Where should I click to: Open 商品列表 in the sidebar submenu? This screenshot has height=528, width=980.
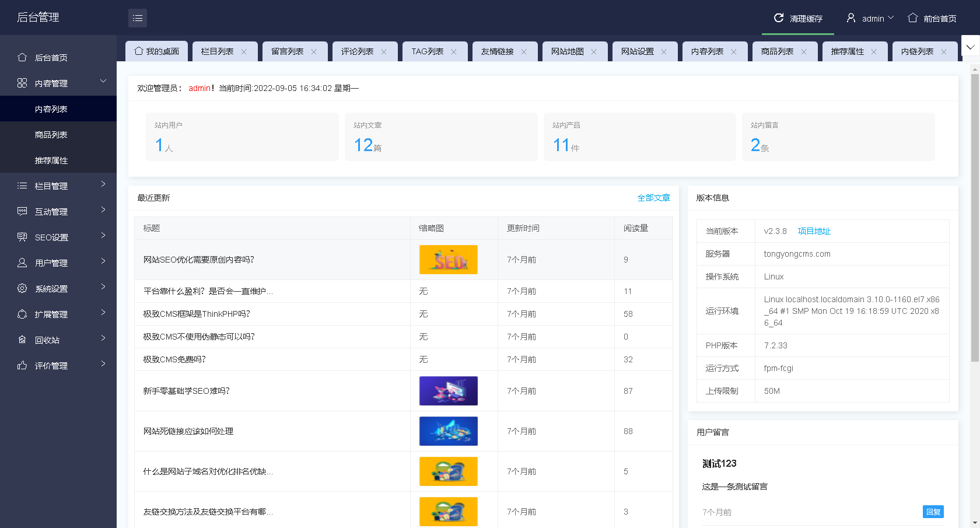pos(58,134)
